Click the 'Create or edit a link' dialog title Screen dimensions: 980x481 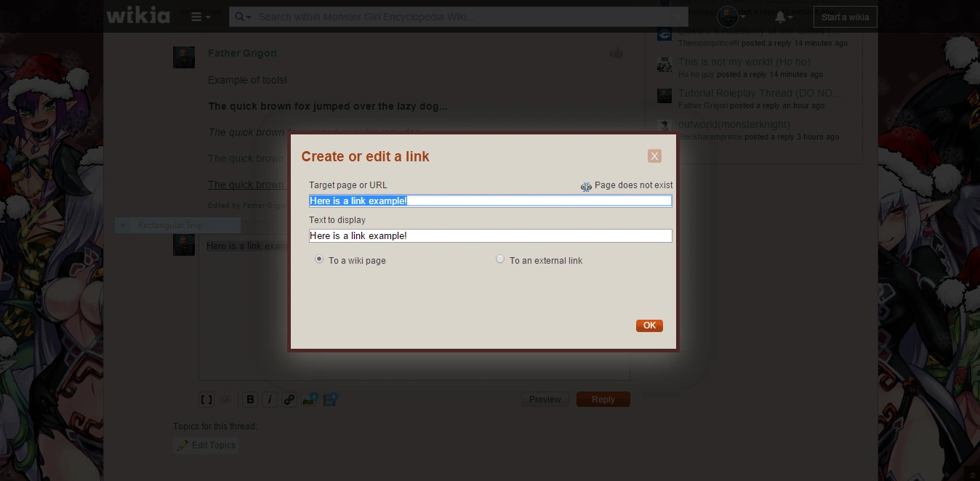[x=365, y=156]
